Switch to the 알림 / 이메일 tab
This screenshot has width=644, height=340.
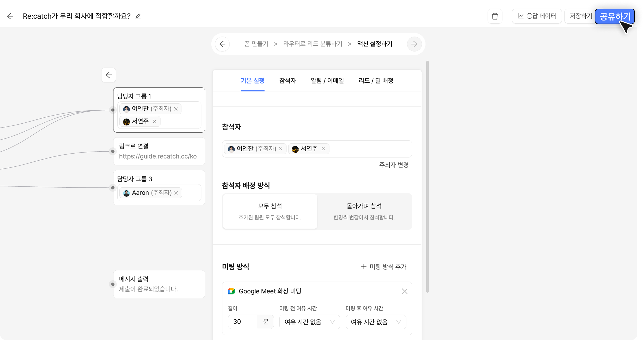click(327, 81)
